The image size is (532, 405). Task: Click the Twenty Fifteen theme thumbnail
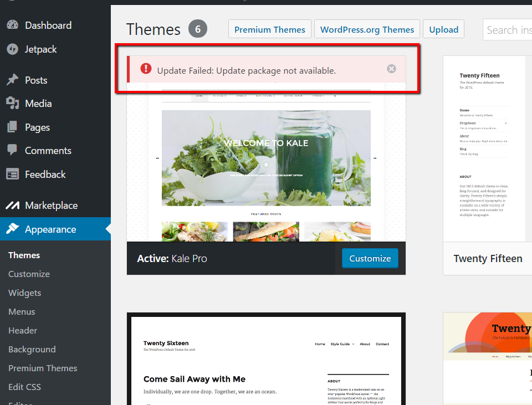tap(487, 149)
